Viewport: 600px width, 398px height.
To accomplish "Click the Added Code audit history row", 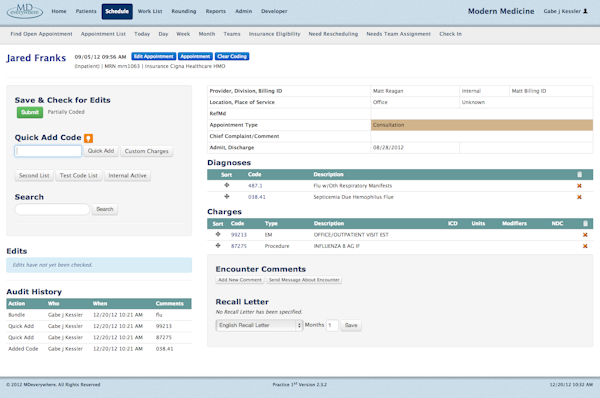I will (99, 349).
